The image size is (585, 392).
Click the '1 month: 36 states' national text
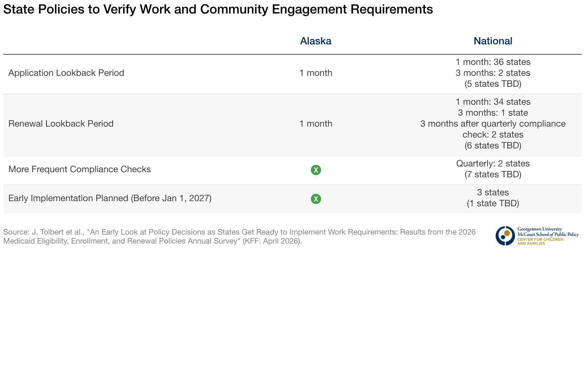(x=493, y=62)
